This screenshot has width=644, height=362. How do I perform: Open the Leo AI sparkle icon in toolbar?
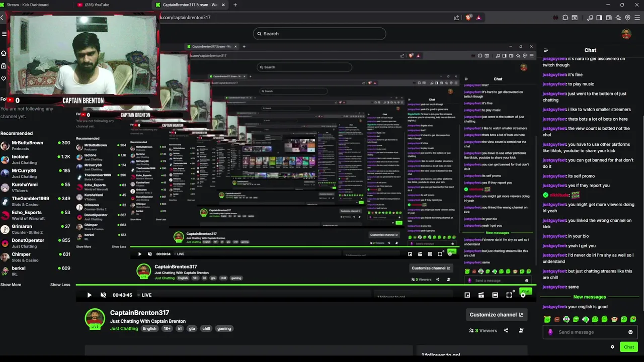(x=618, y=18)
